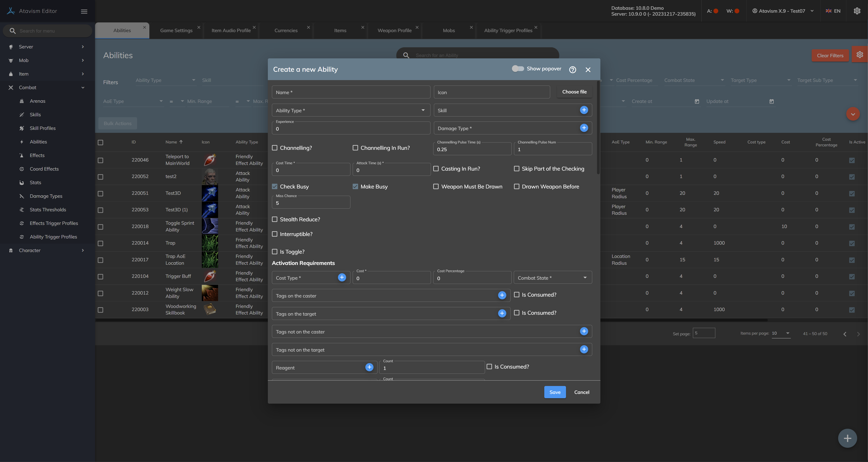Screen dimensions: 868x462
Task: Open the Ability Type dropdown in dialog
Action: click(350, 110)
